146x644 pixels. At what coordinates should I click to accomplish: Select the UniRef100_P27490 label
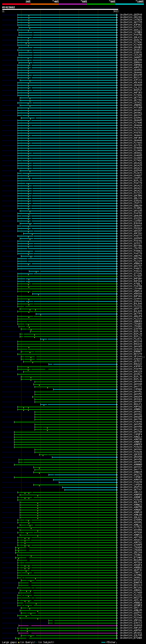131,42
